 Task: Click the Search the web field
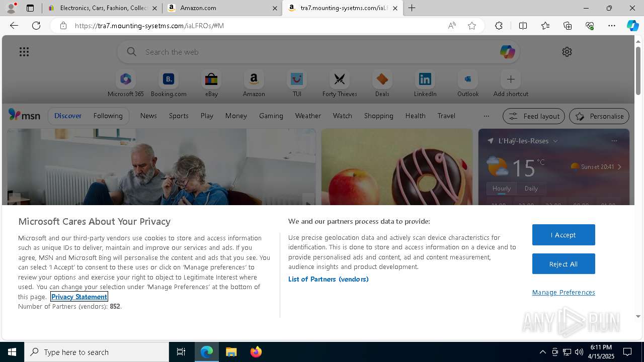318,52
